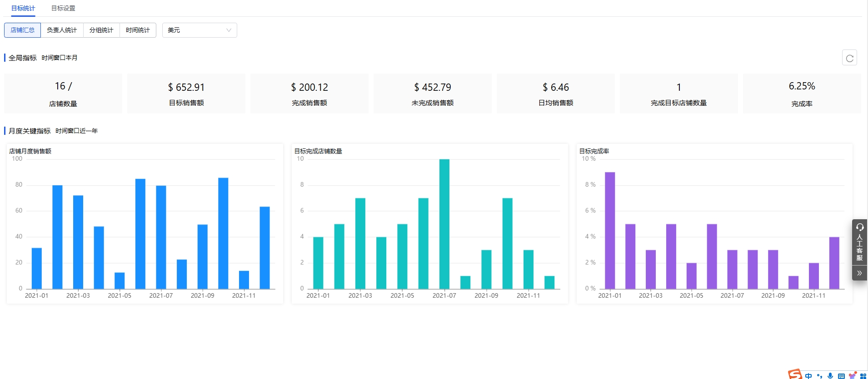The height and width of the screenshot is (379, 868).
Task: Select the 店铺汇总 view
Action: pyautogui.click(x=22, y=30)
